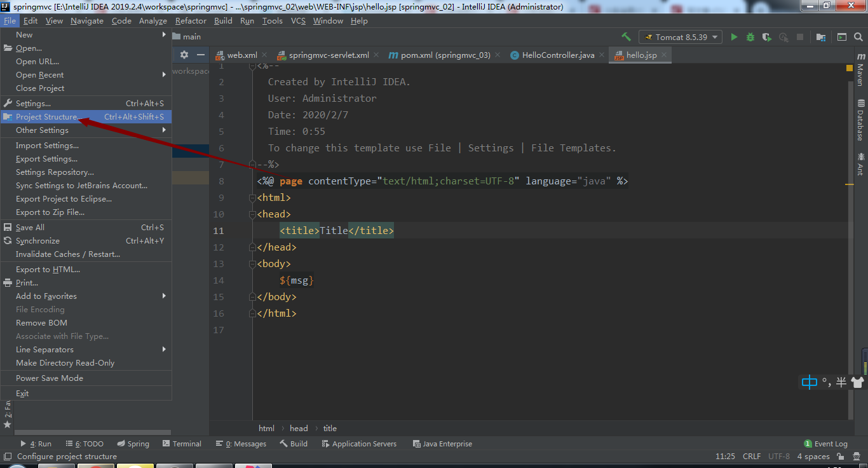868x468 pixels.
Task: Select Save All menu entry
Action: point(86,228)
